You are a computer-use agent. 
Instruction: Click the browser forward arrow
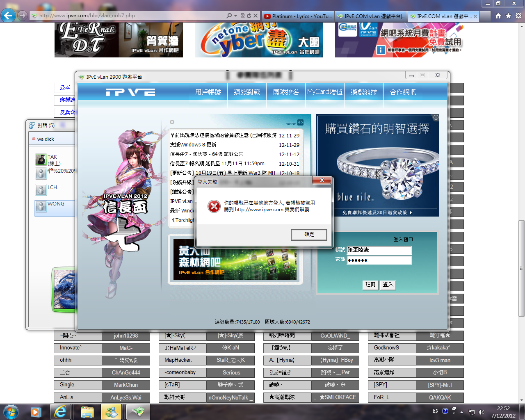tap(23, 16)
